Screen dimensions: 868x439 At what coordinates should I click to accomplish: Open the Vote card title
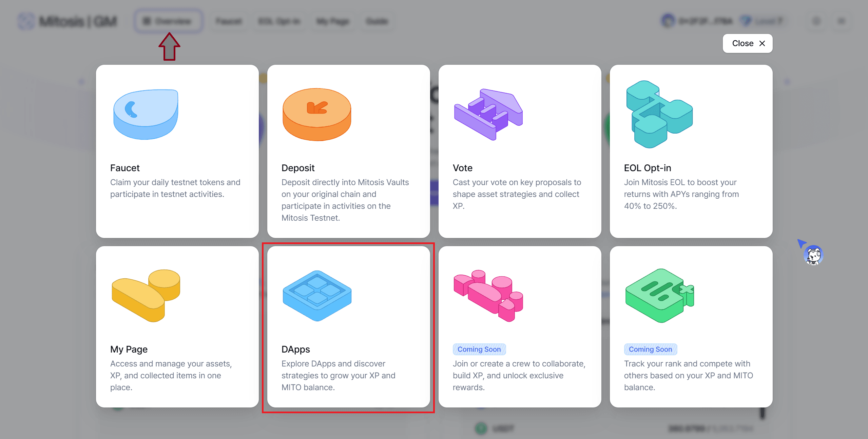463,168
